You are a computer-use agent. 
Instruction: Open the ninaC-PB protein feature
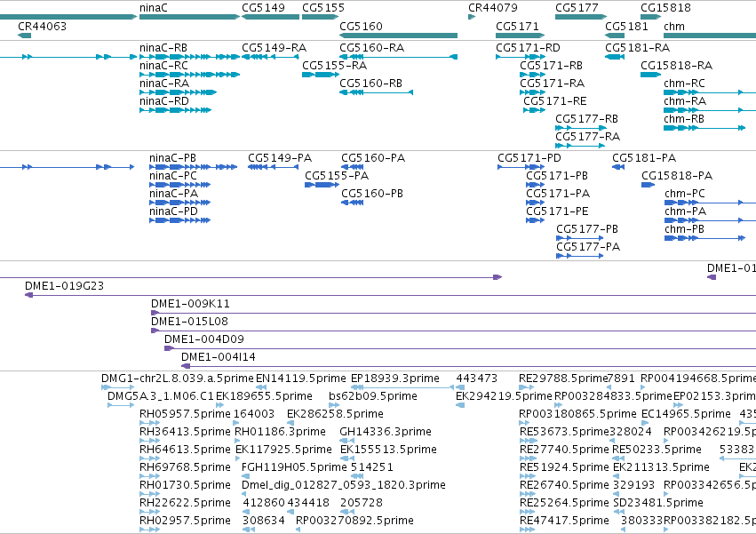(x=194, y=167)
